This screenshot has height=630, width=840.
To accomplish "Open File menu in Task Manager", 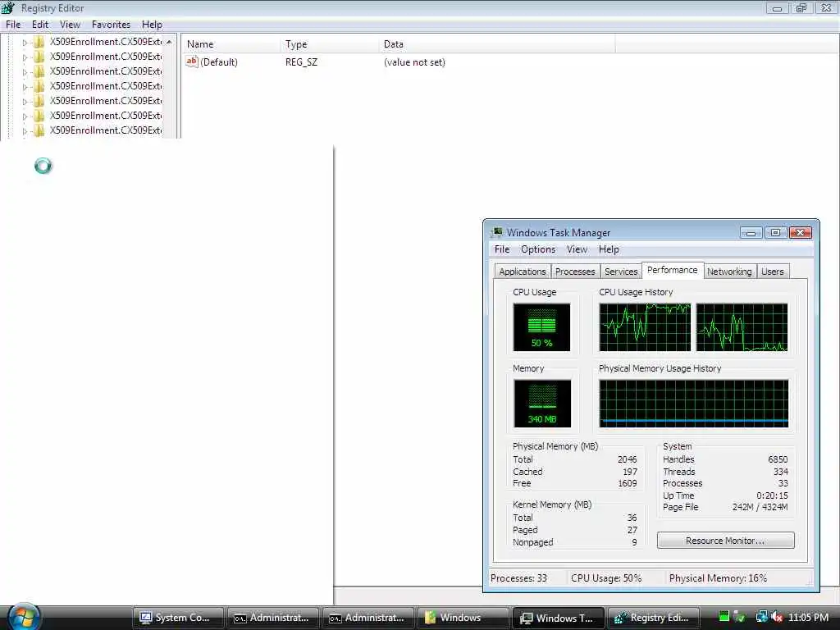I will (502, 249).
